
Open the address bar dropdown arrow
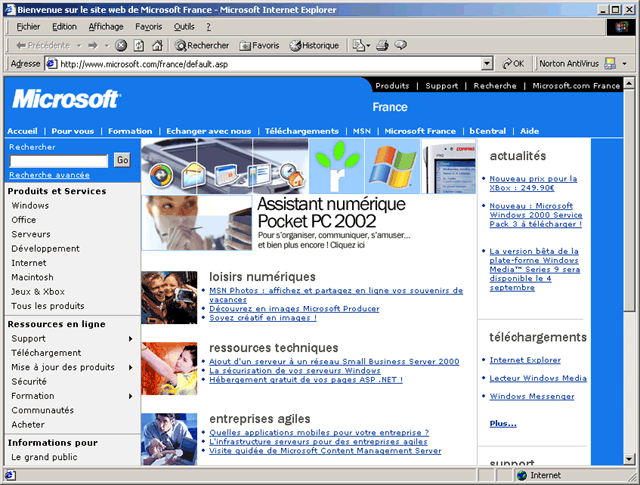point(487,64)
